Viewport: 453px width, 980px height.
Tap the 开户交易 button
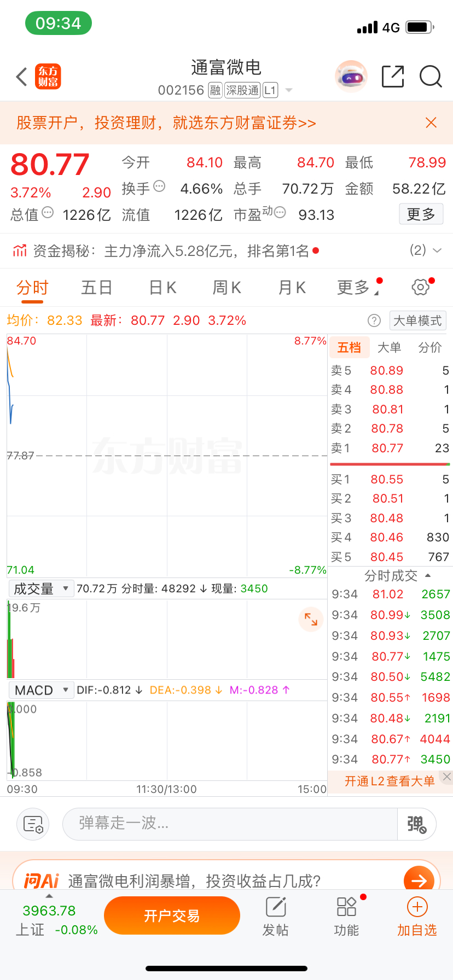coord(172,915)
